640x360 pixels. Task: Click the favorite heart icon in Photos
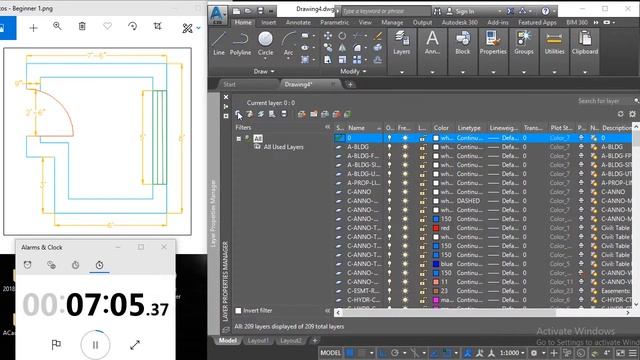click(107, 27)
